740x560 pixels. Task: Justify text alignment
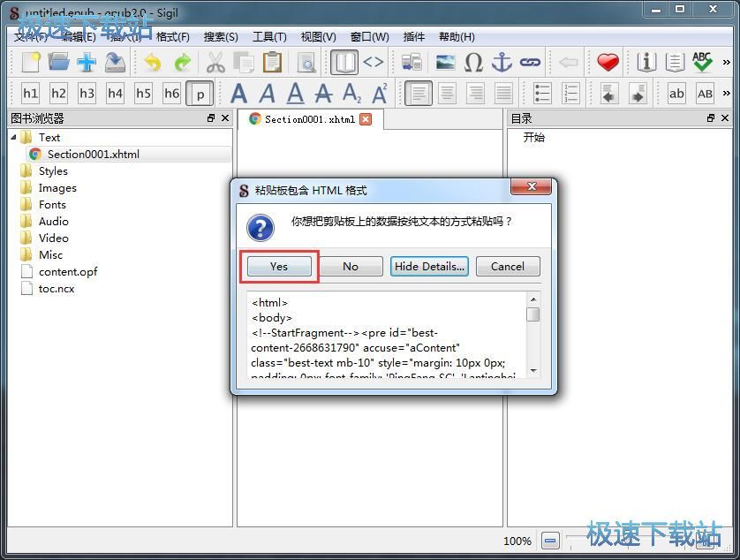(503, 94)
